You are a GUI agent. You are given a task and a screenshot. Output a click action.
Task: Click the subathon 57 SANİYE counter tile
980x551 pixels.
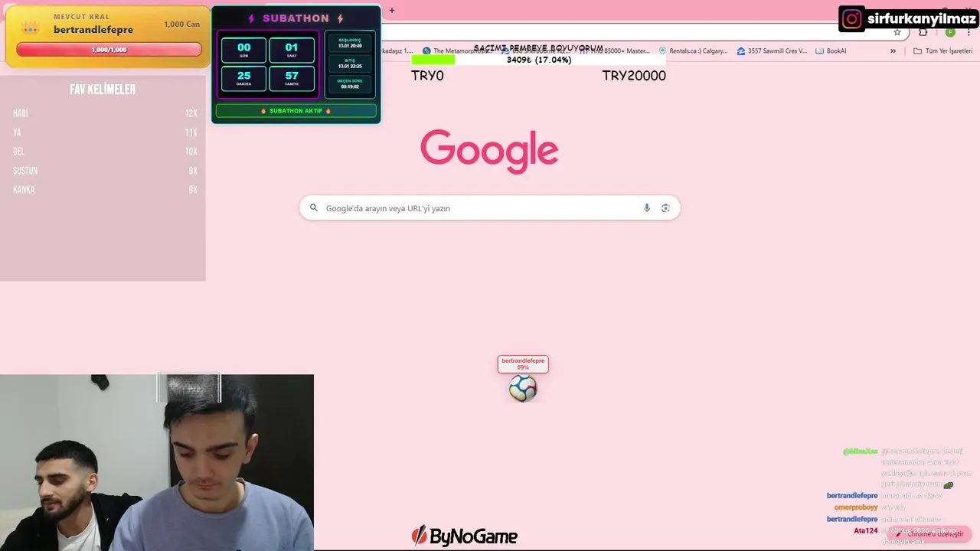point(292,79)
